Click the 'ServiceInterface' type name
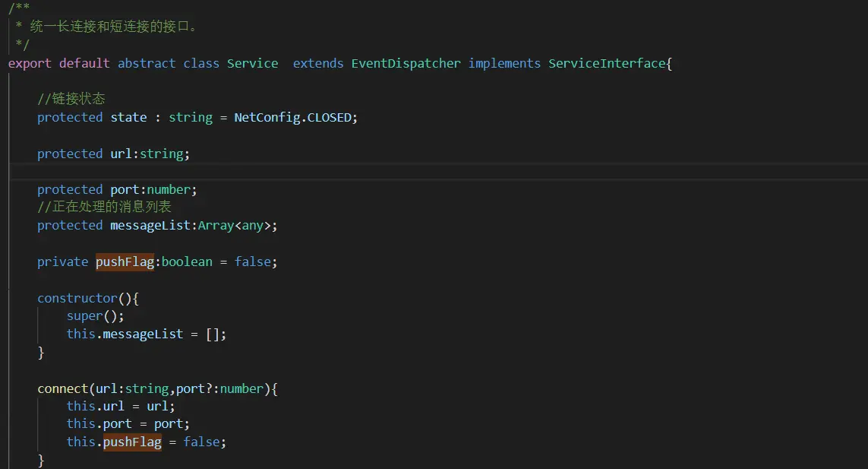The image size is (868, 469). pyautogui.click(x=607, y=64)
